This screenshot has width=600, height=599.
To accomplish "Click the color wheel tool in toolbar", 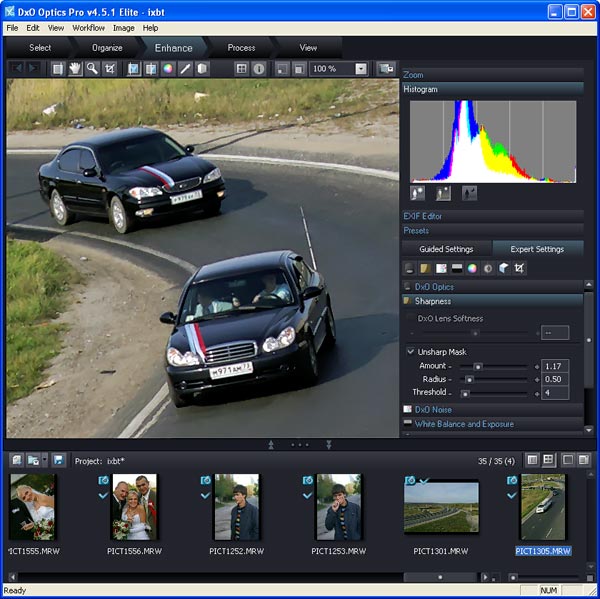I will point(168,69).
